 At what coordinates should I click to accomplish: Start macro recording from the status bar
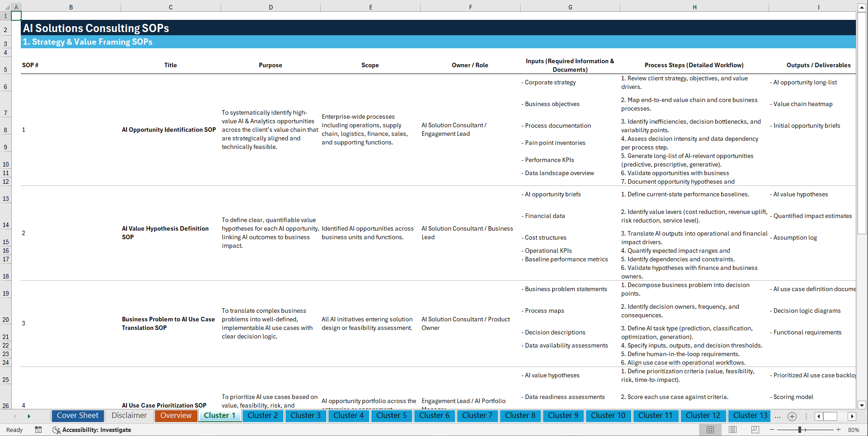[x=38, y=430]
